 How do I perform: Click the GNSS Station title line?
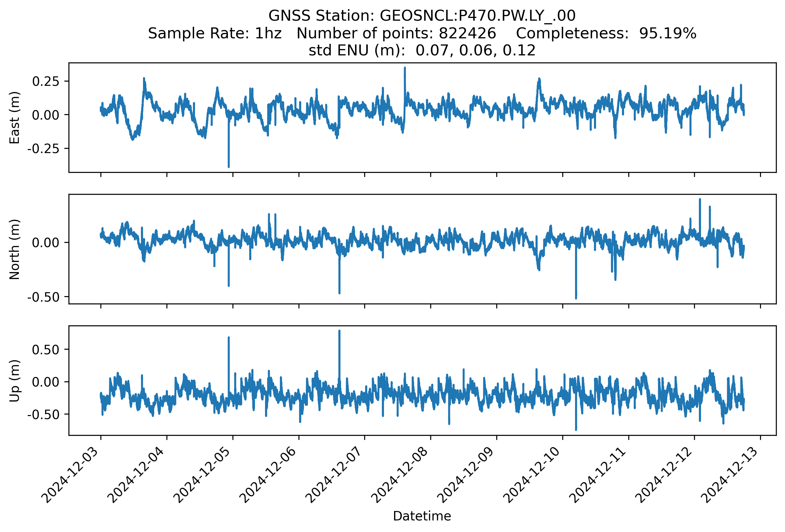pos(422,16)
